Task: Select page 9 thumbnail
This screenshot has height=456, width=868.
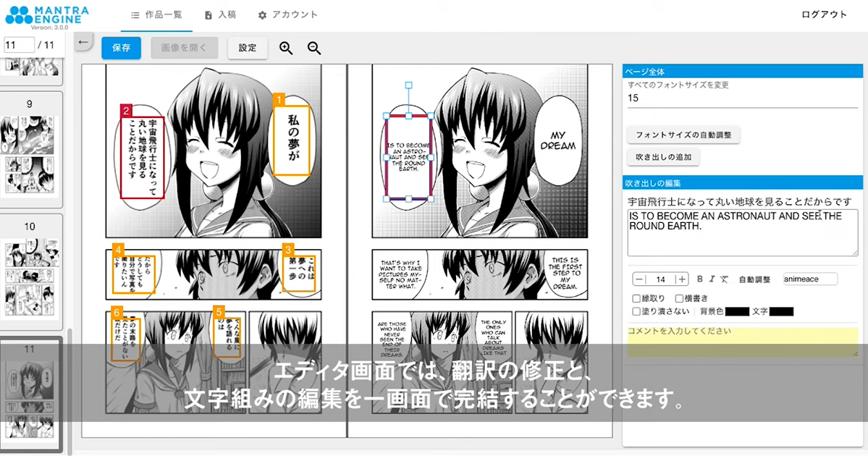Action: (x=30, y=154)
